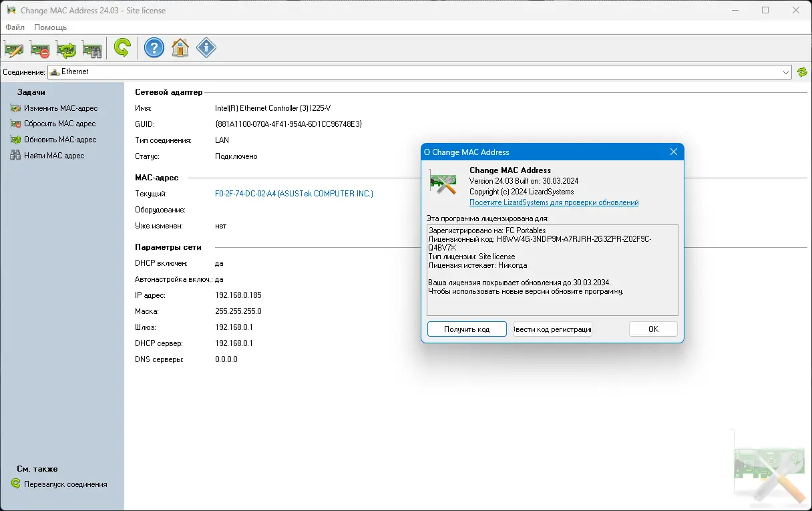Click the mask value 255.255.255.0
Screen dimensions: 812x511
coord(238,311)
